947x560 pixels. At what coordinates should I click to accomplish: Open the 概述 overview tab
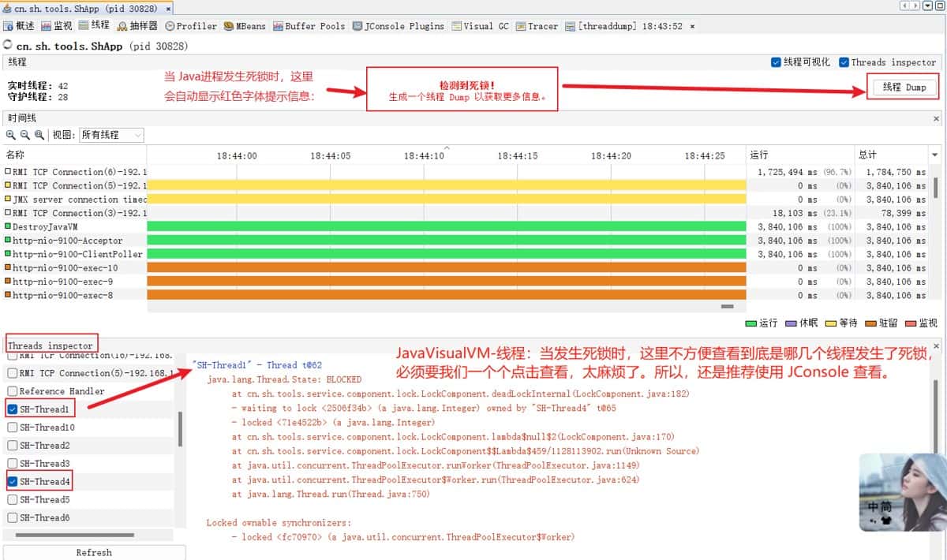(x=20, y=26)
